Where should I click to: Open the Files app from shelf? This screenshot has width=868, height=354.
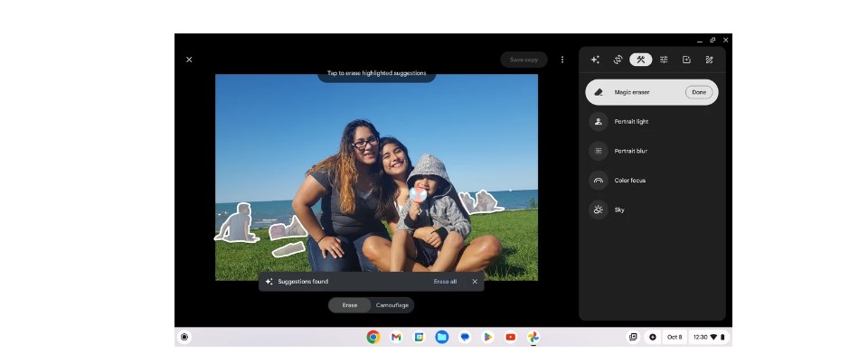coord(442,337)
